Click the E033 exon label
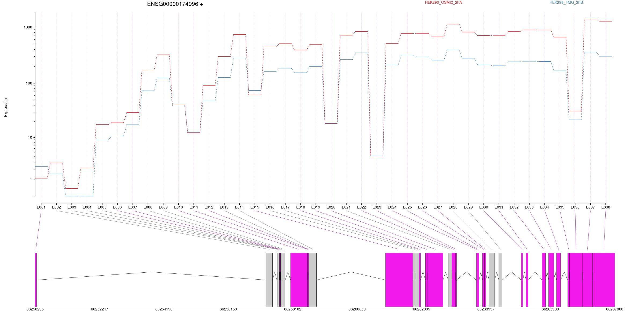This screenshot has width=644, height=322. (529, 207)
